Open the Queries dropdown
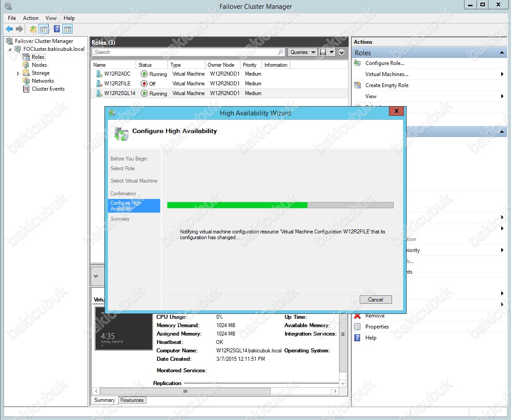 click(302, 52)
